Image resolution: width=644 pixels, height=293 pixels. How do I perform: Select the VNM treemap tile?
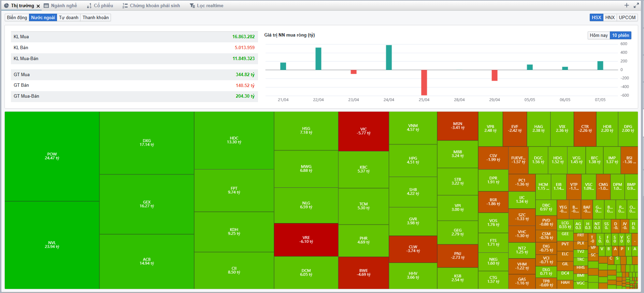pos(413,128)
